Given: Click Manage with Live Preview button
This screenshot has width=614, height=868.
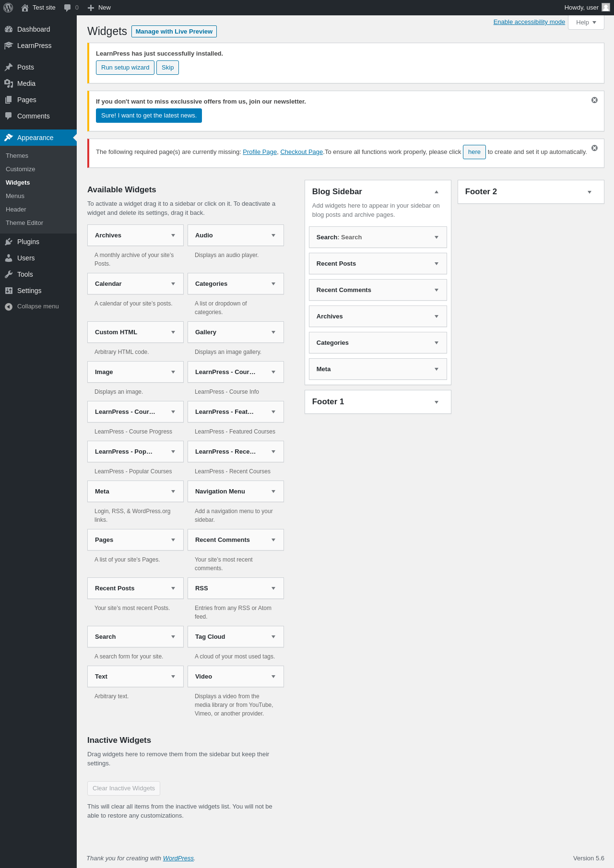Looking at the screenshot, I should point(174,31).
